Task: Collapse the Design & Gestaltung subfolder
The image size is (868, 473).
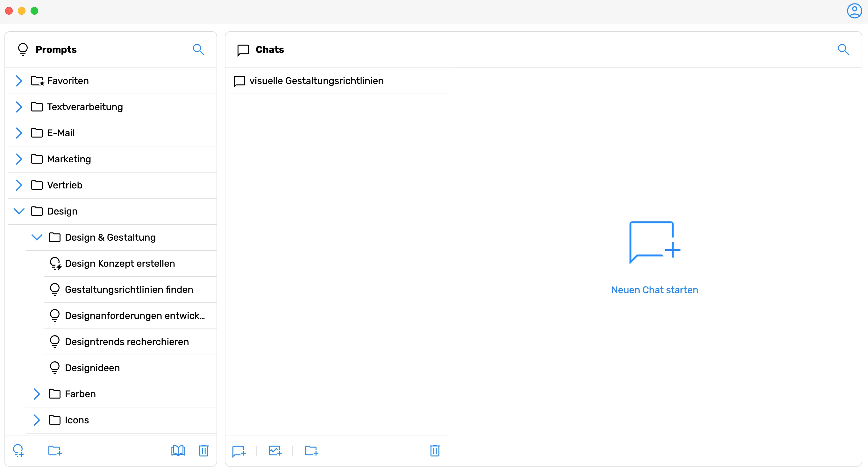Action: (x=37, y=237)
